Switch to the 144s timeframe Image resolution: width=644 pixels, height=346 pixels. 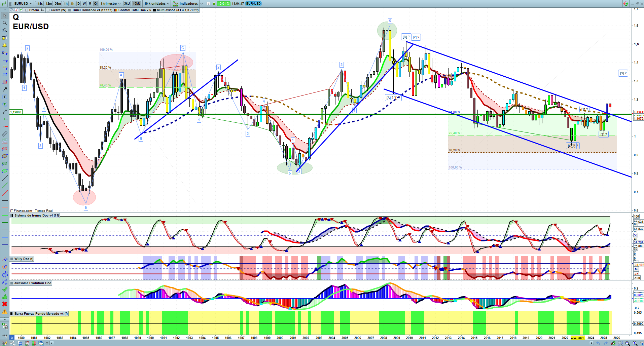click(x=39, y=4)
